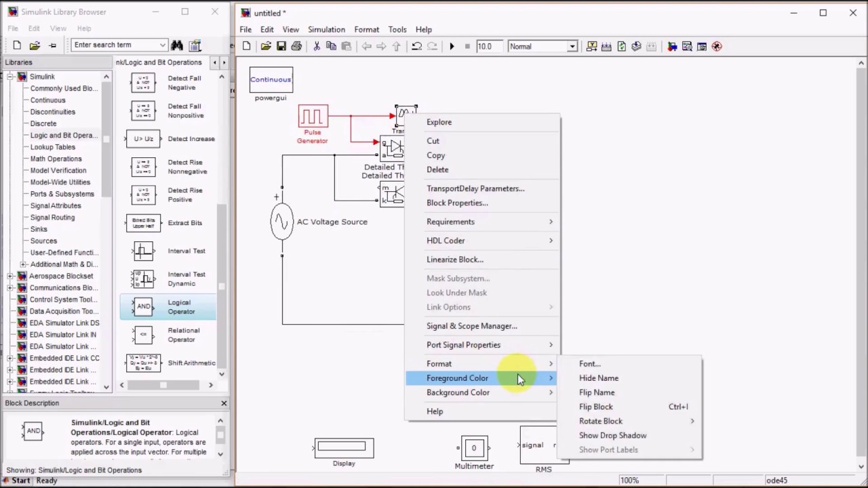Print the model using printer icon
This screenshot has height=488, width=868.
296,46
